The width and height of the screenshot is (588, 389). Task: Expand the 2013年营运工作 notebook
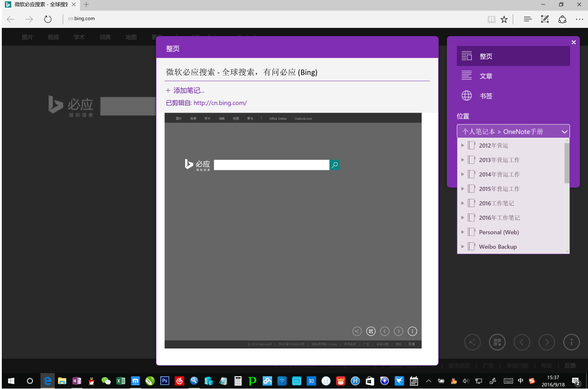(462, 160)
